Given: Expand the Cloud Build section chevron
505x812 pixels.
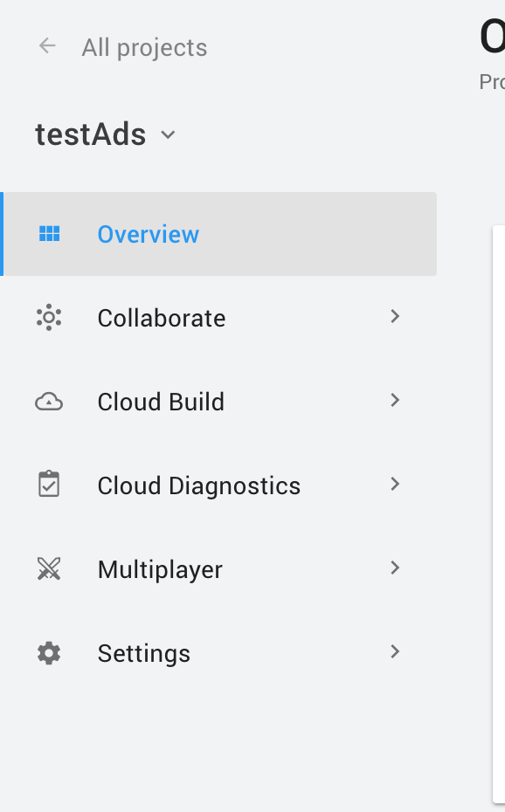Looking at the screenshot, I should (395, 400).
